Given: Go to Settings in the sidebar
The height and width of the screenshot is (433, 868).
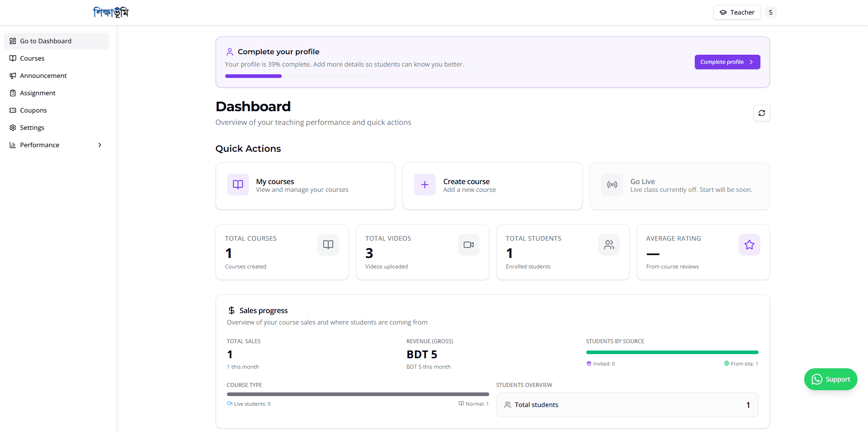Looking at the screenshot, I should point(57,128).
